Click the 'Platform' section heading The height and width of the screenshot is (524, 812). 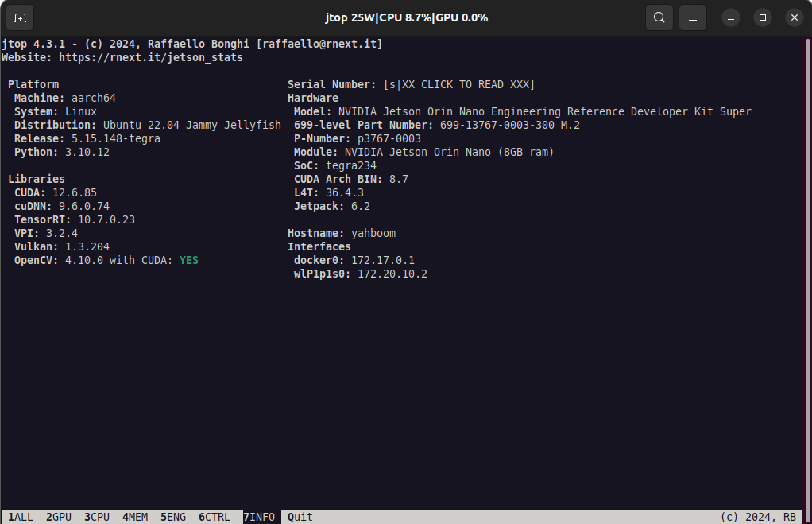coord(33,84)
